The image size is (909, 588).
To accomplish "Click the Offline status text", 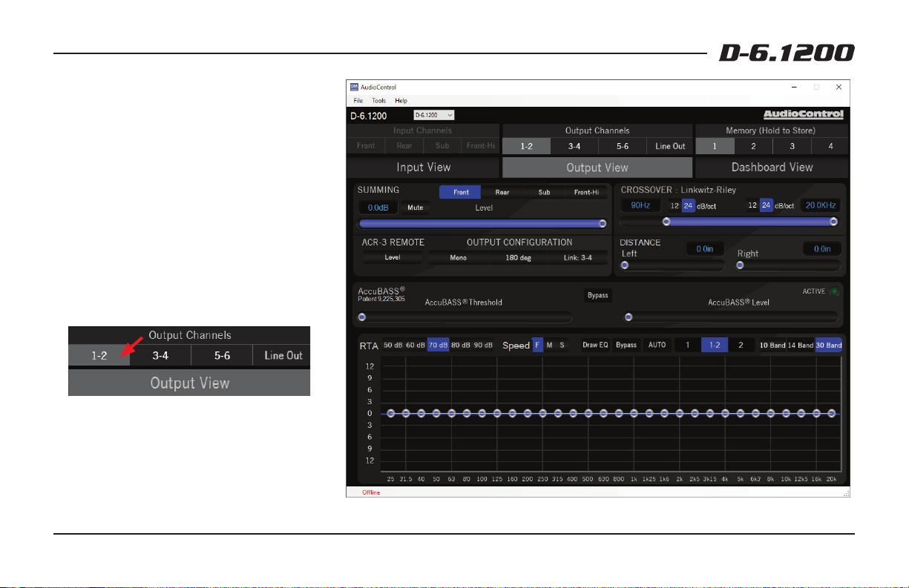I will pos(370,492).
